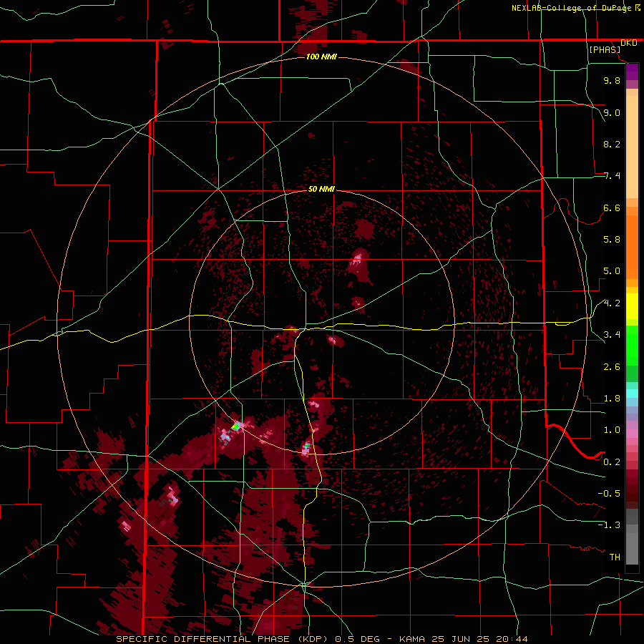Click the 6.6 value on the scale
The width and height of the screenshot is (644, 644).
(x=612, y=208)
